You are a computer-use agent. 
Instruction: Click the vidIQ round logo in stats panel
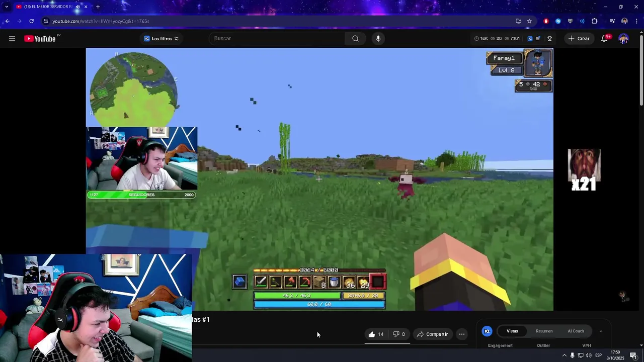point(487,331)
